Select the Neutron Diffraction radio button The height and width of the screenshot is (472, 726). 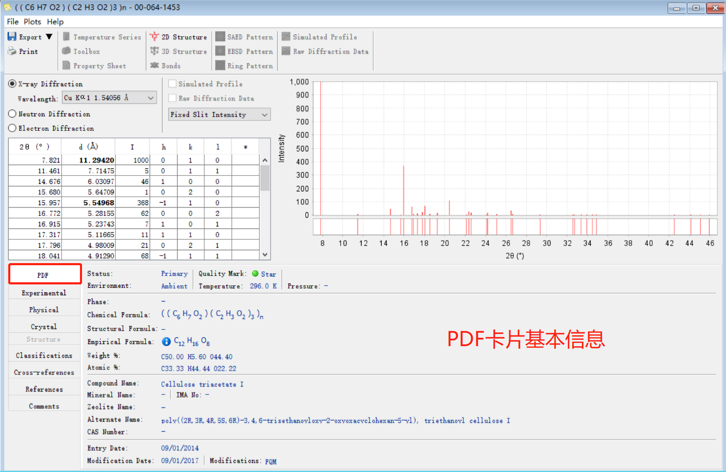point(13,114)
